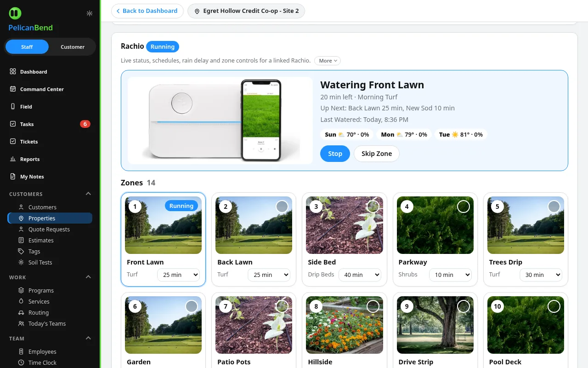Screen dimensions: 588x368
Task: Click the My Notes document icon
Action: click(13, 177)
